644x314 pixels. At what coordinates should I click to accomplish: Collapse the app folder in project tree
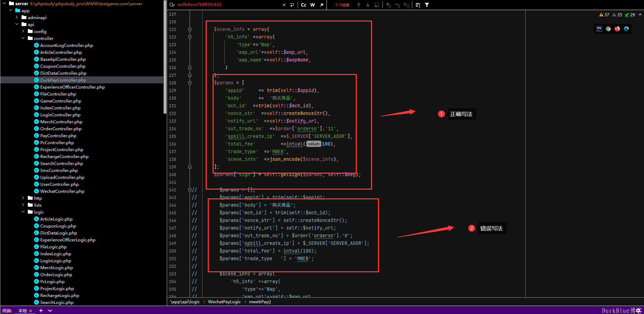pyautogui.click(x=11, y=10)
